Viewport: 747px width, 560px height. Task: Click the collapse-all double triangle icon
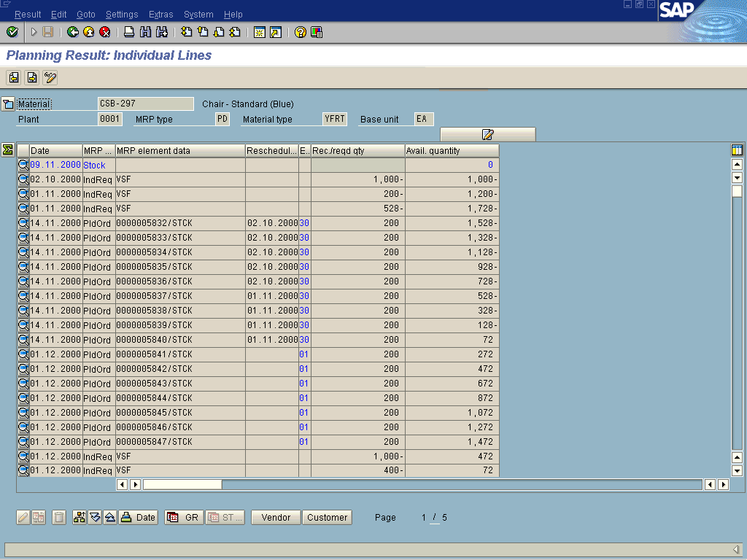[110, 517]
